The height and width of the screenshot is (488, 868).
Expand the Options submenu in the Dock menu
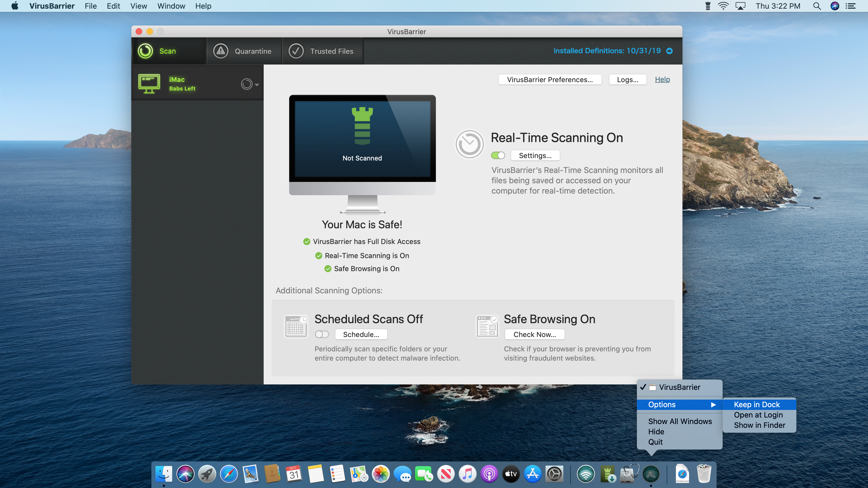tap(679, 404)
